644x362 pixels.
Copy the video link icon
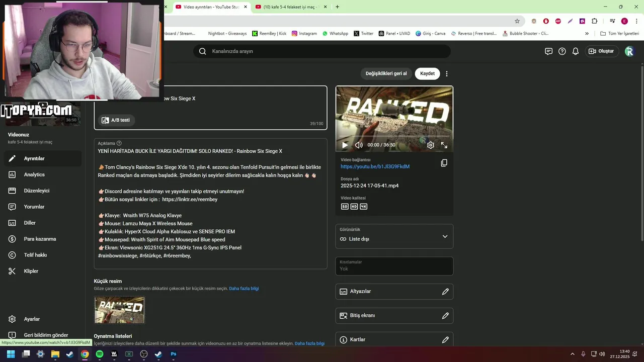coord(444,163)
